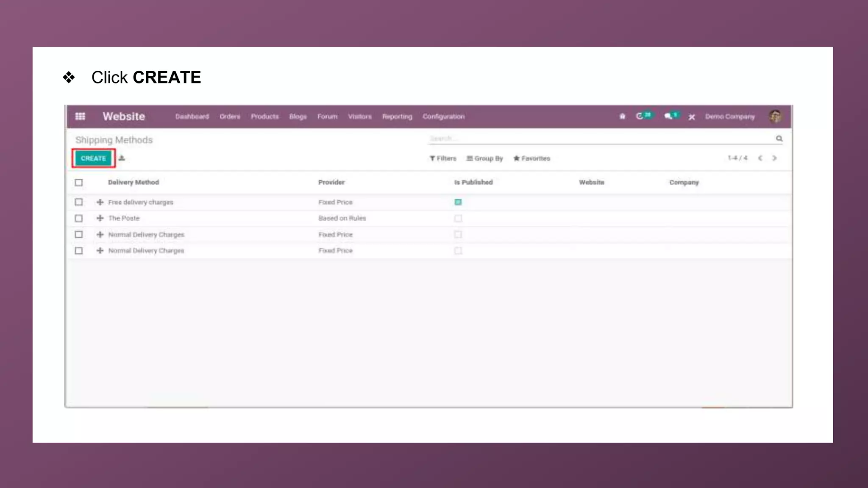
Task: Tick the select-all header checkbox
Action: click(x=79, y=183)
